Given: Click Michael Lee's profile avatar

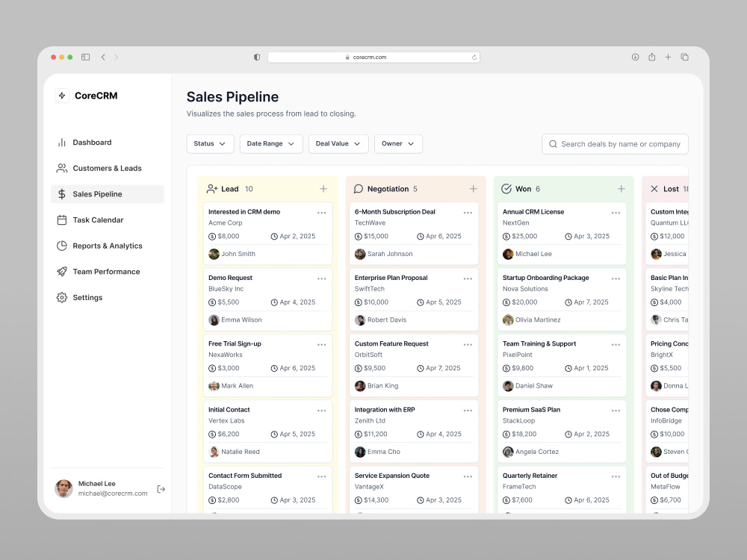Looking at the screenshot, I should coord(63,488).
